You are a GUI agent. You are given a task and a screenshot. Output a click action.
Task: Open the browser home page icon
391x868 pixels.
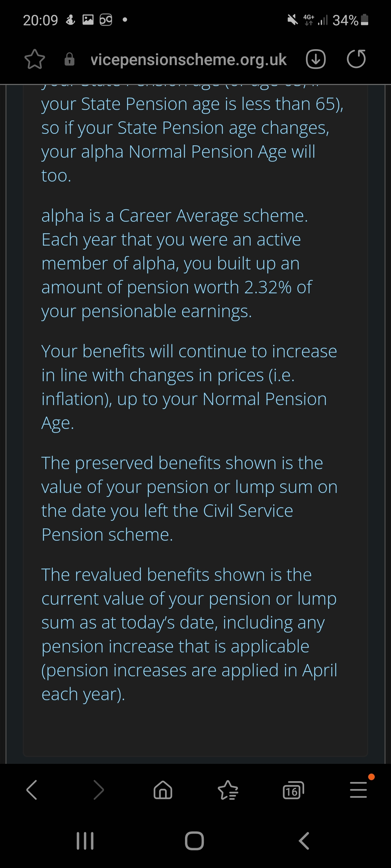tap(163, 790)
